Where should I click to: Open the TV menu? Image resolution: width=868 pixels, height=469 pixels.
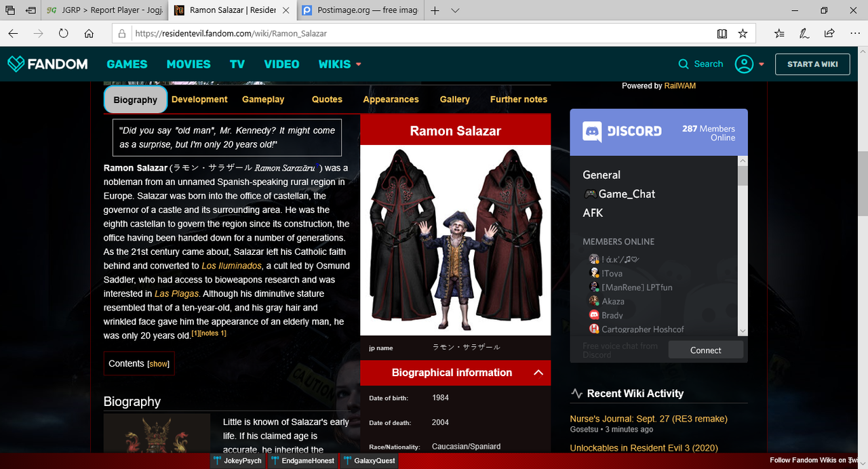(237, 64)
